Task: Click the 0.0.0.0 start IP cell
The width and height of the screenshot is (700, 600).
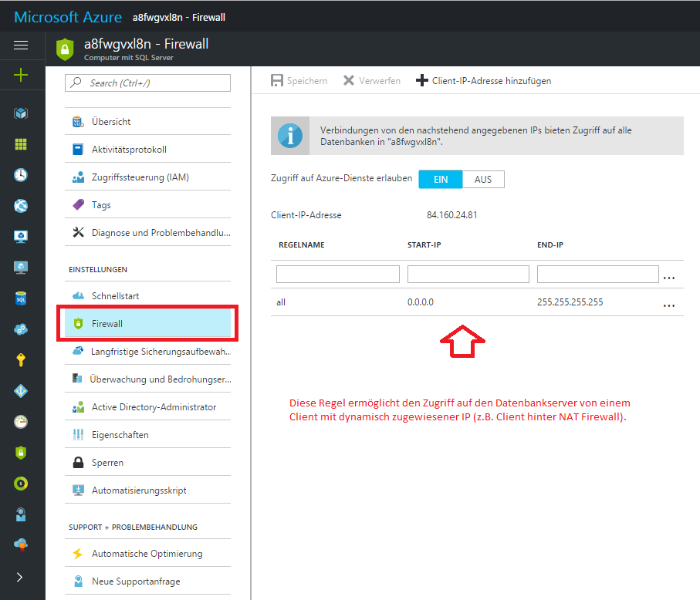Action: click(x=420, y=302)
